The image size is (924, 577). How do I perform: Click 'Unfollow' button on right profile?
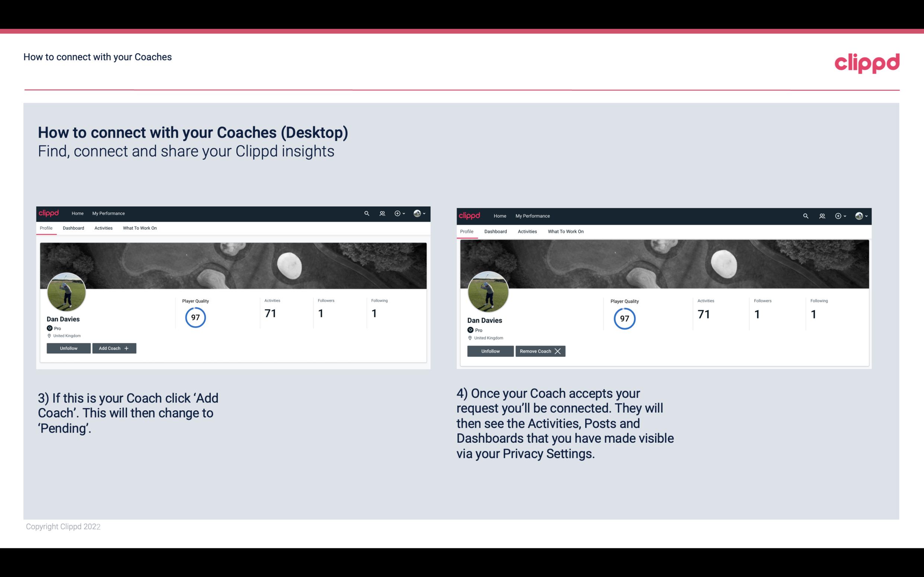pyautogui.click(x=490, y=351)
